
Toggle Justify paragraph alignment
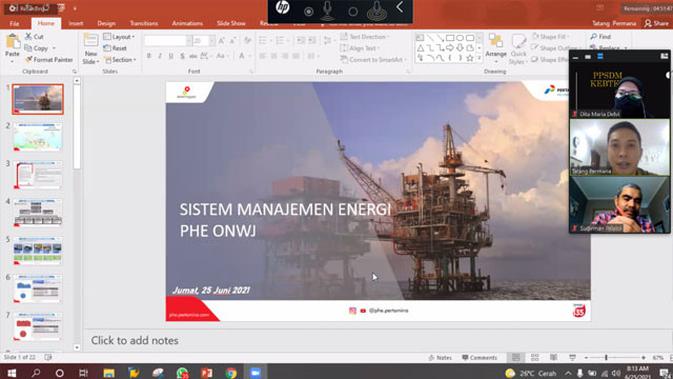(x=296, y=56)
